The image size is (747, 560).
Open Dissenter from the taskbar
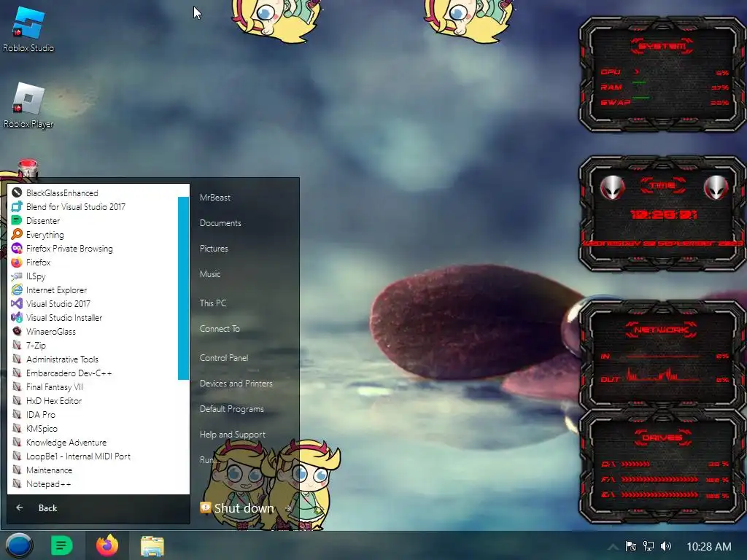(x=61, y=545)
